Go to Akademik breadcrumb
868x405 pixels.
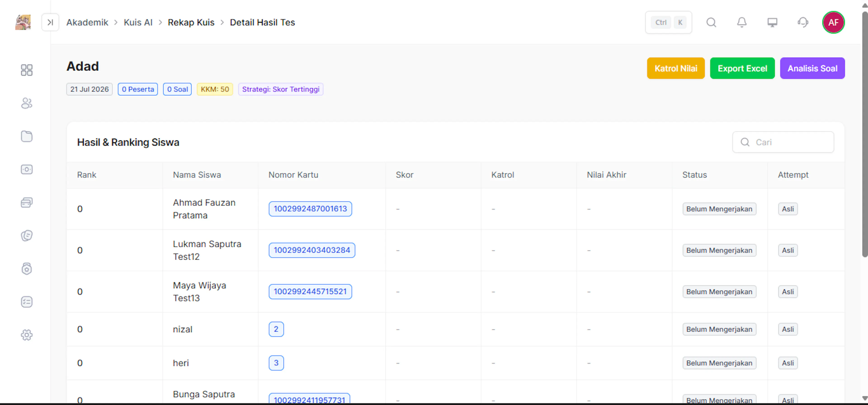(x=87, y=22)
